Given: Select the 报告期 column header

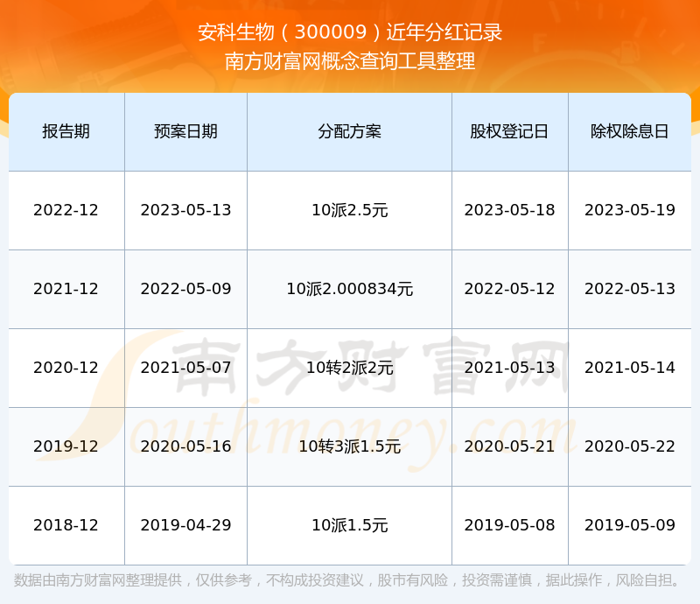Looking at the screenshot, I should pos(66,131).
